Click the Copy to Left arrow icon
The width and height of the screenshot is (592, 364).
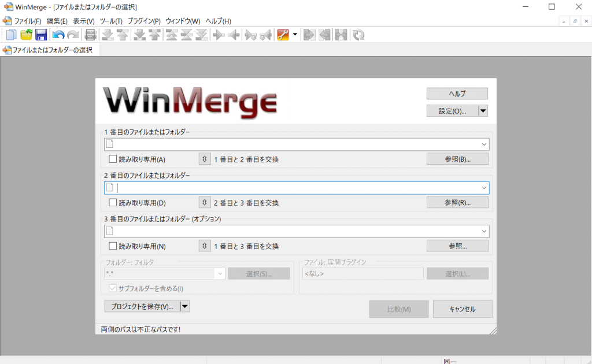click(x=234, y=35)
